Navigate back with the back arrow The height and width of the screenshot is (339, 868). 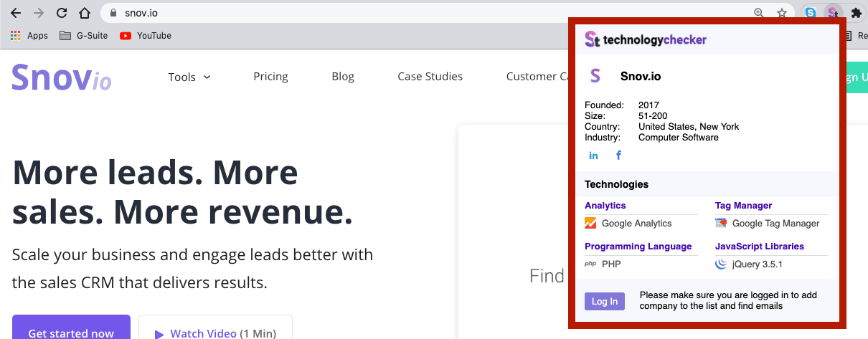coord(16,13)
